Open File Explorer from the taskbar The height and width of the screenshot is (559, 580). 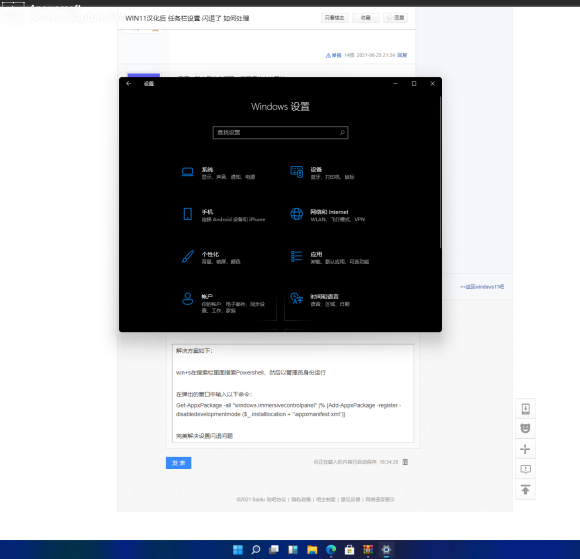312,550
